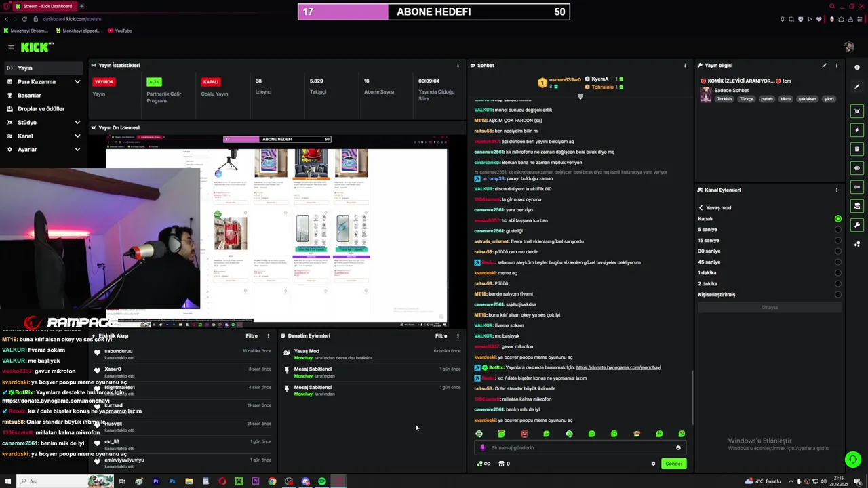Go back from Yavaş mod submenu
Screen dimensions: 868x488
click(701, 208)
